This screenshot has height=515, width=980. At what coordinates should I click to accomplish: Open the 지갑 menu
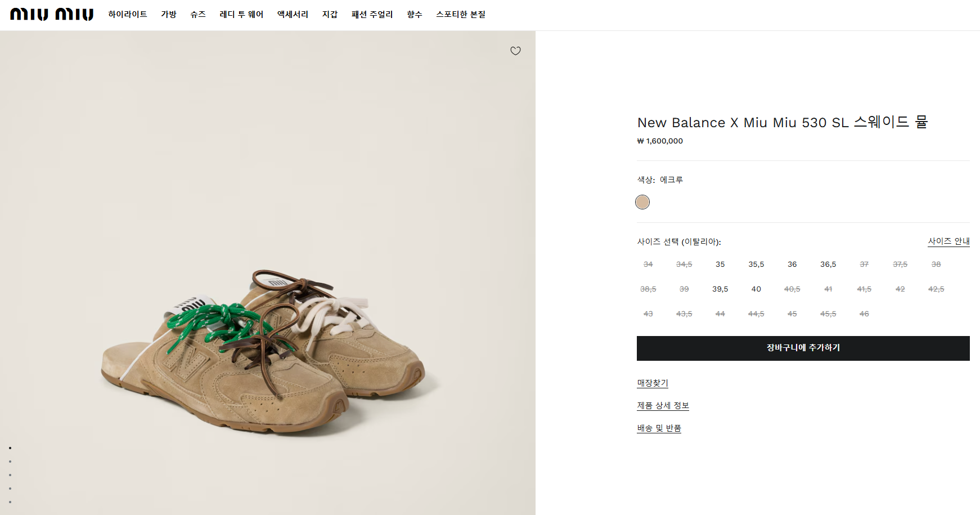[x=330, y=14]
